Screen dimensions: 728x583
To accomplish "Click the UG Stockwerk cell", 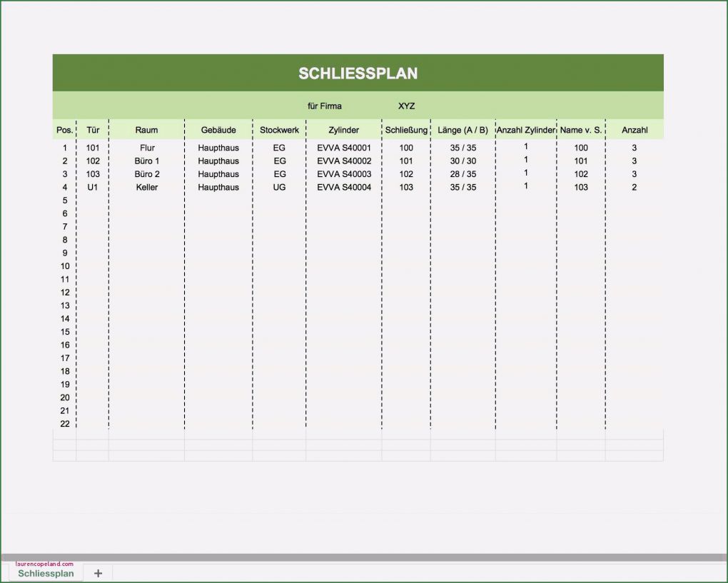I will click(279, 187).
